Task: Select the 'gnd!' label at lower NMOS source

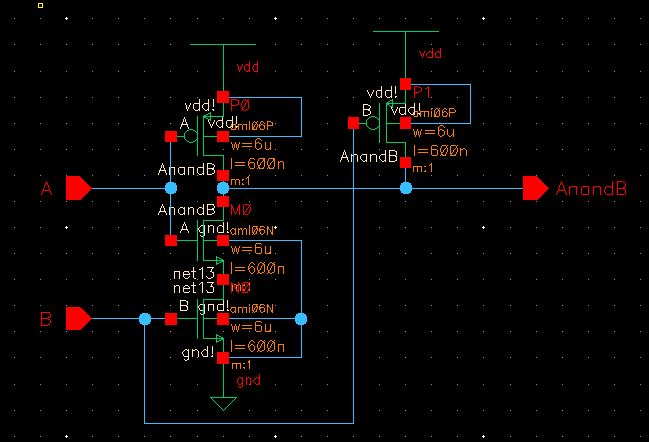Action: [x=198, y=353]
